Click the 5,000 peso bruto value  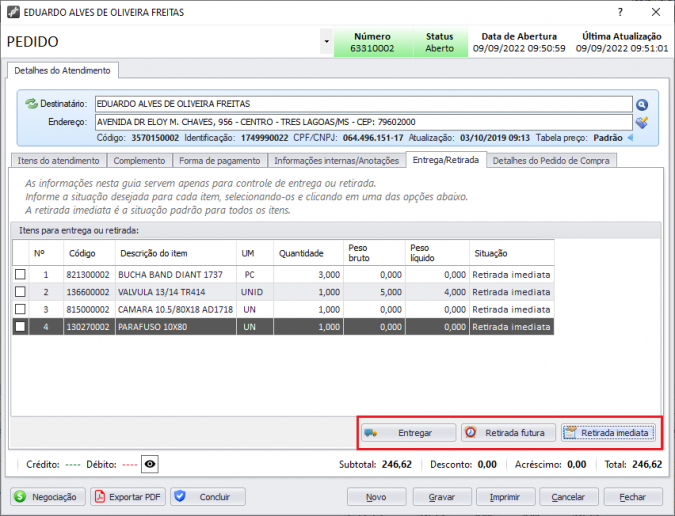[391, 292]
